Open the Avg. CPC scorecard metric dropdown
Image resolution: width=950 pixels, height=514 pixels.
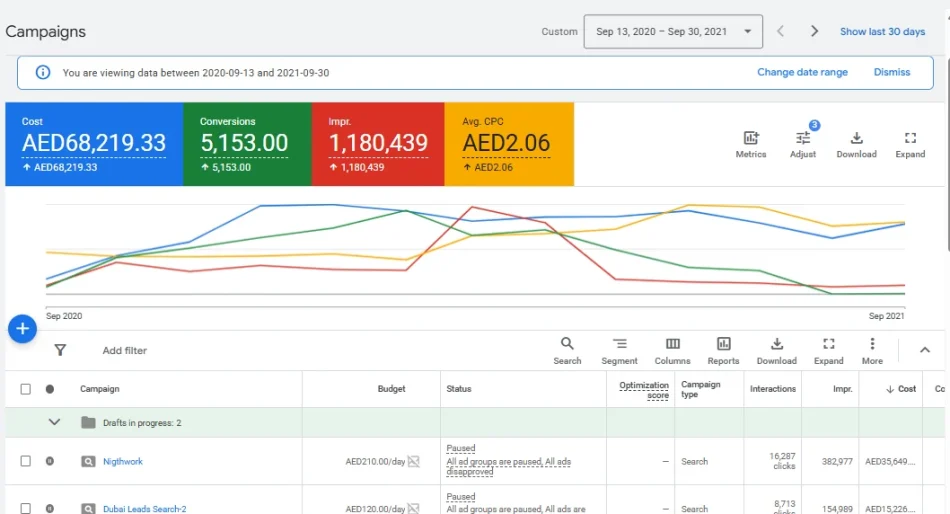507,143
